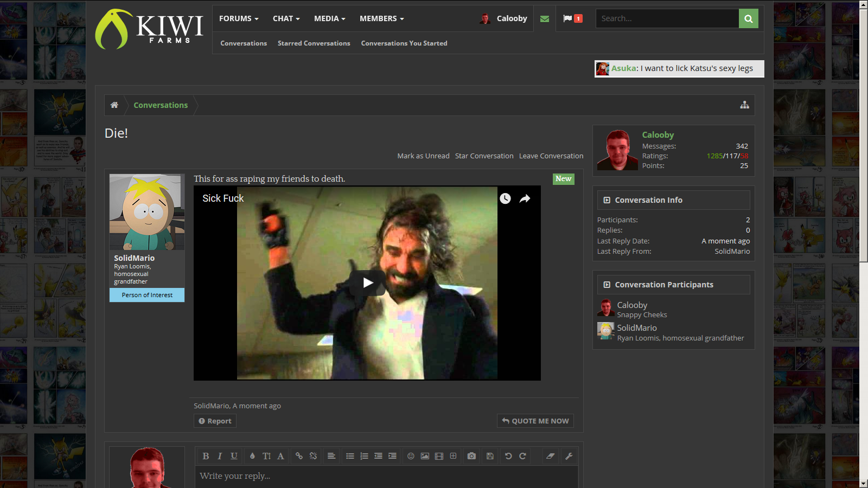The image size is (868, 488).
Task: Open Calooby profile name in visitor panel
Action: (x=658, y=135)
